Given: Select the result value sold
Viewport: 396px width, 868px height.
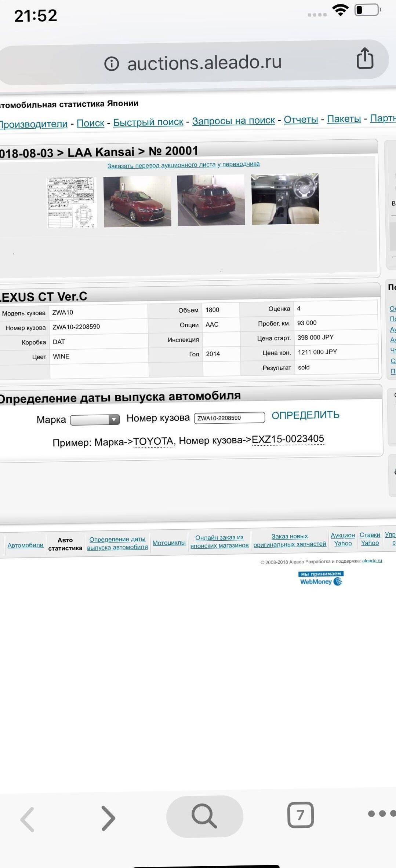Looking at the screenshot, I should coord(304,367).
